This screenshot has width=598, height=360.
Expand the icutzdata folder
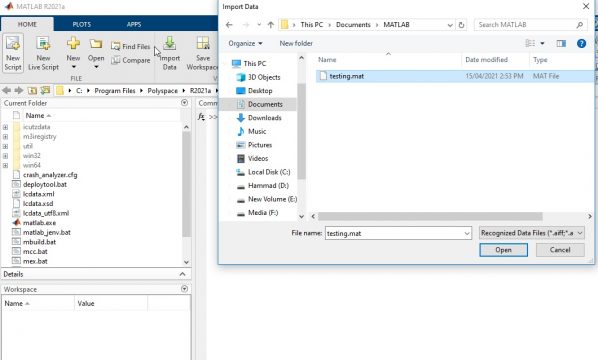(x=5, y=127)
